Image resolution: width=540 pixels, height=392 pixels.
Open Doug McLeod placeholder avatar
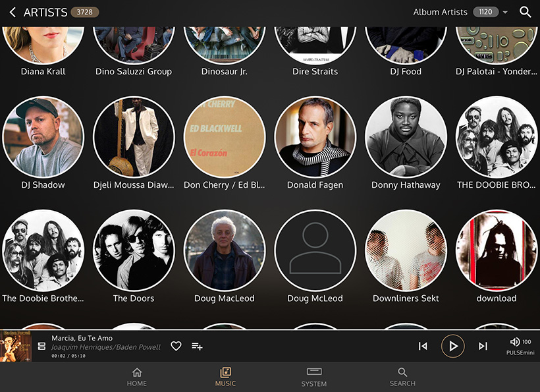315,250
